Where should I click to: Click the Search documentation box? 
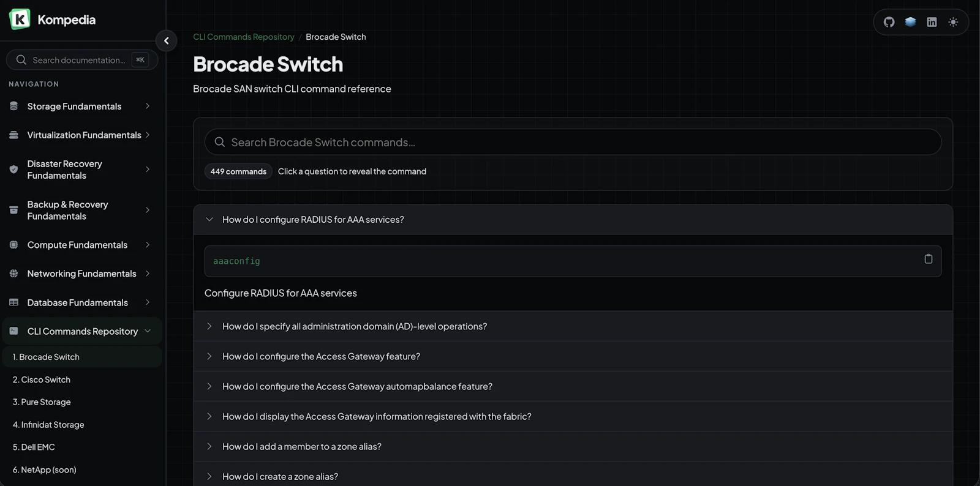tap(82, 60)
